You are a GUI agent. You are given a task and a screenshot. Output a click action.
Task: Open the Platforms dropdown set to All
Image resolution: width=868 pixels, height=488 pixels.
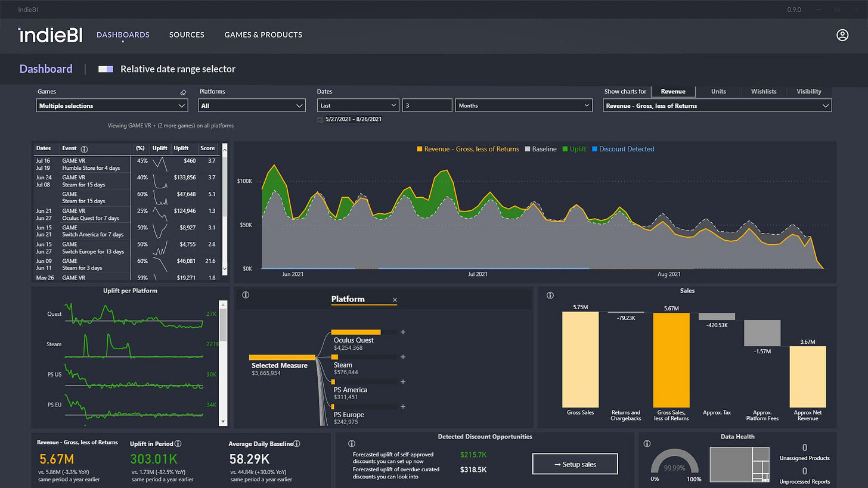pyautogui.click(x=252, y=105)
